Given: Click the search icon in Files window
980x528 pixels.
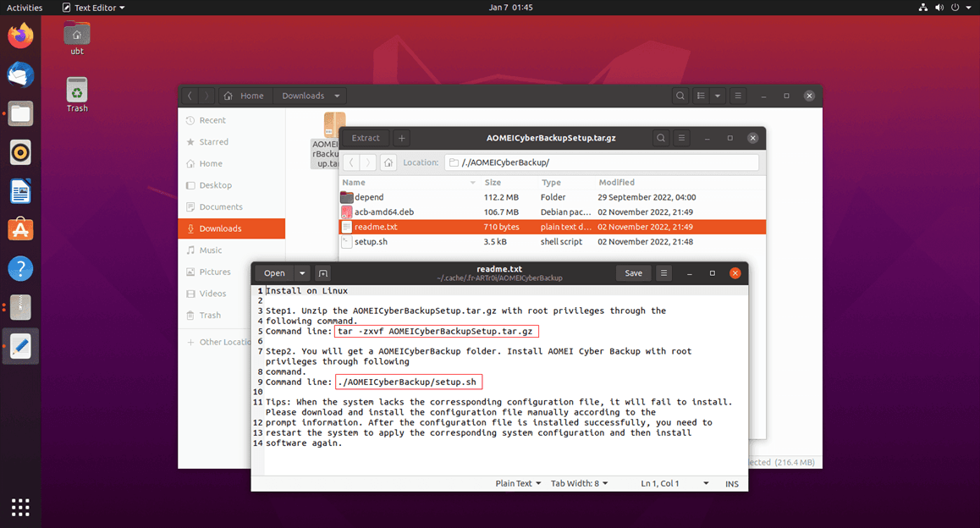Looking at the screenshot, I should 680,96.
